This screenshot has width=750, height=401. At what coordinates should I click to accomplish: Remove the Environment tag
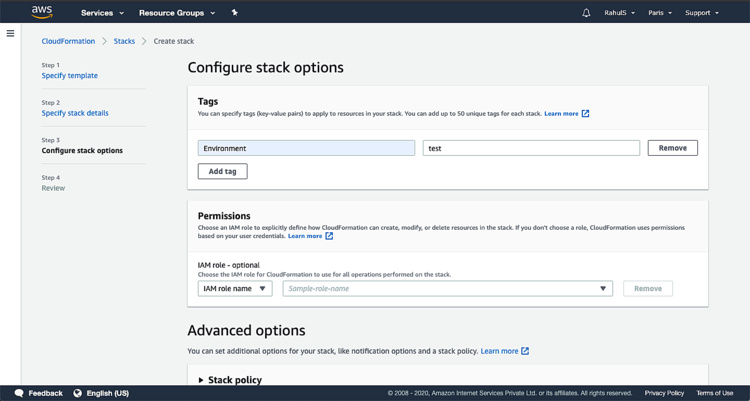[x=672, y=148]
